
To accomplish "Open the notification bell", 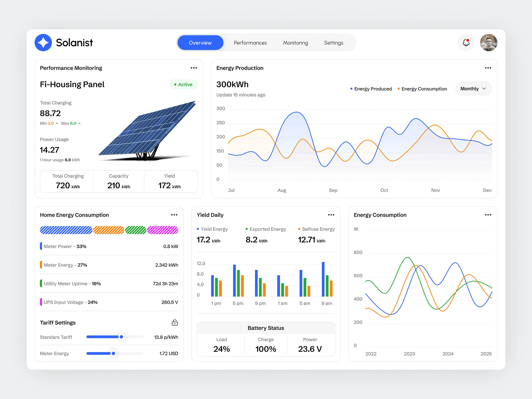I will tap(466, 43).
